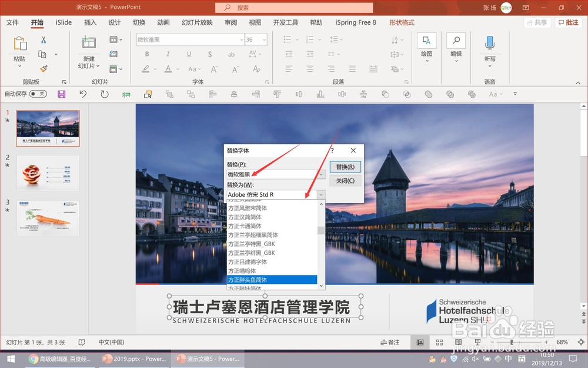Fit slide to current window
Screen dimensions: 588x368
[581, 342]
